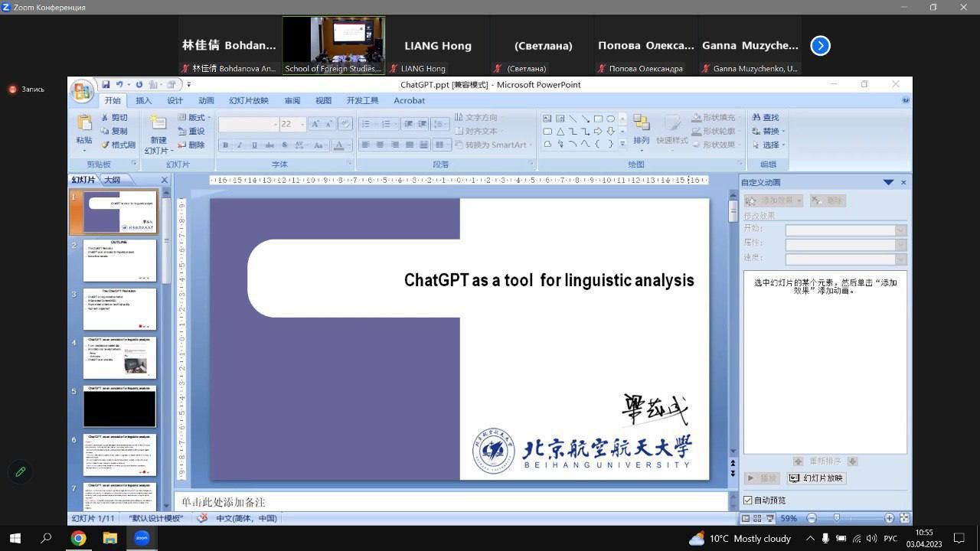Screen dimensions: 980x551
Task: Open the font color swatch
Action: pyautogui.click(x=339, y=145)
